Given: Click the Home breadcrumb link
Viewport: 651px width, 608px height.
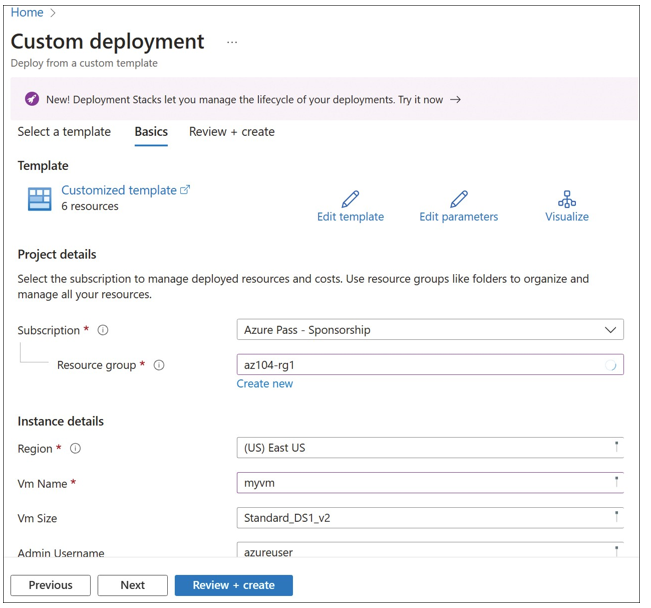Looking at the screenshot, I should pyautogui.click(x=27, y=12).
